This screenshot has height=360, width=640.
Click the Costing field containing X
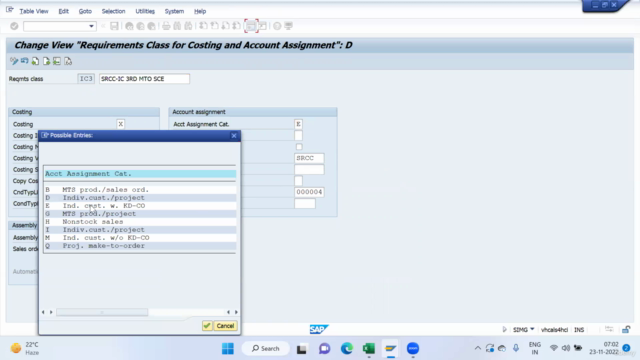coord(120,124)
